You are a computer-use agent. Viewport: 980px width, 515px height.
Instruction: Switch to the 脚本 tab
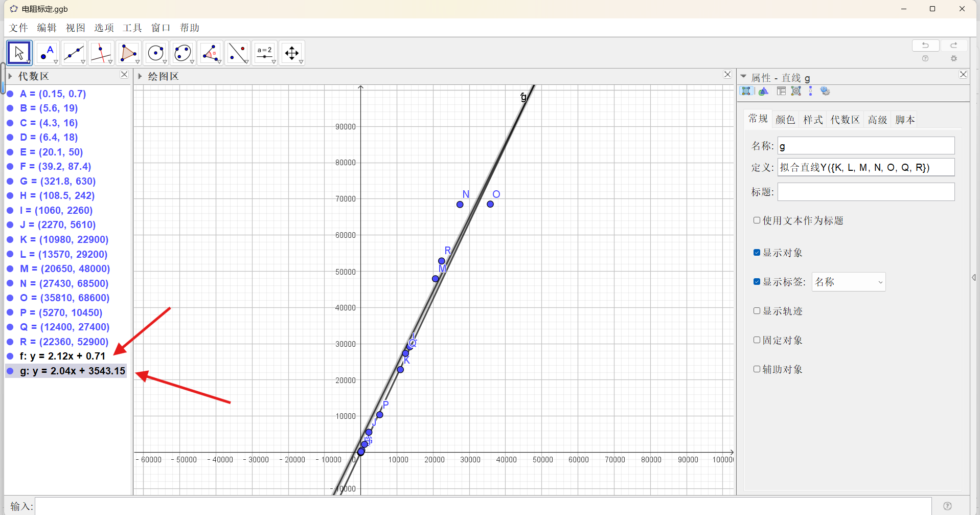tap(905, 120)
